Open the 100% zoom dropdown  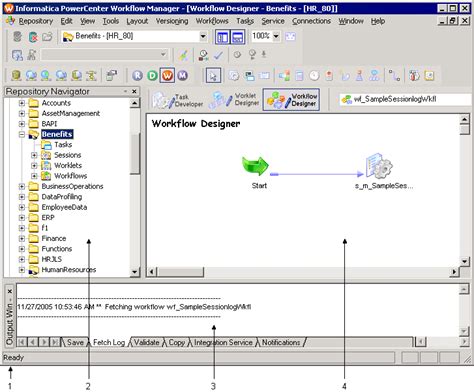pyautogui.click(x=276, y=36)
